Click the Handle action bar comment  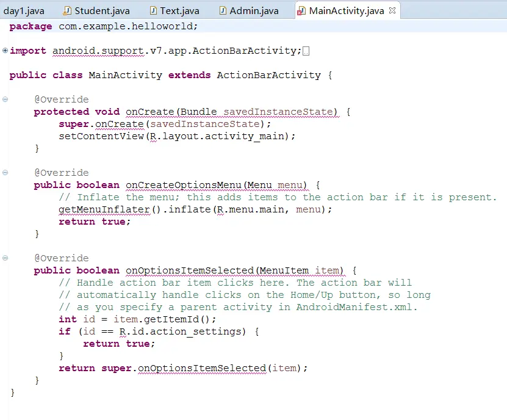coord(235,283)
